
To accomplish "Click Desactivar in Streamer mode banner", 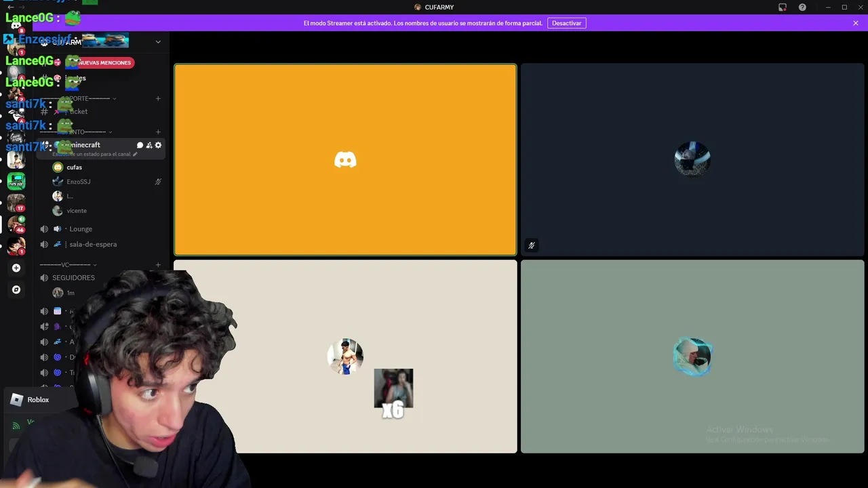I will coord(566,23).
